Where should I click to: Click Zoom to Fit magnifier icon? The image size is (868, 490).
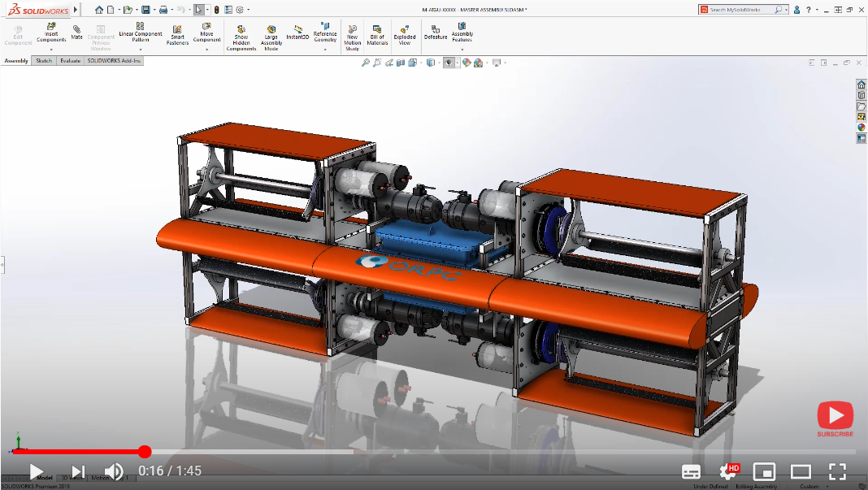coord(366,63)
